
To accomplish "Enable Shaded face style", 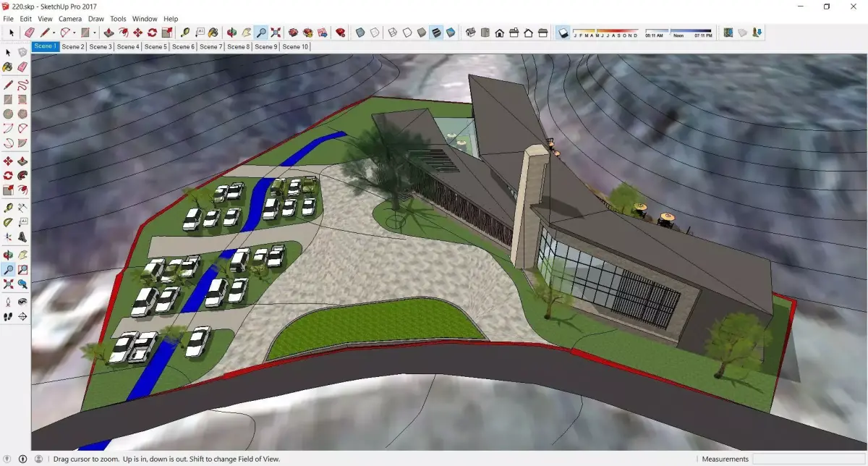I will pos(422,33).
